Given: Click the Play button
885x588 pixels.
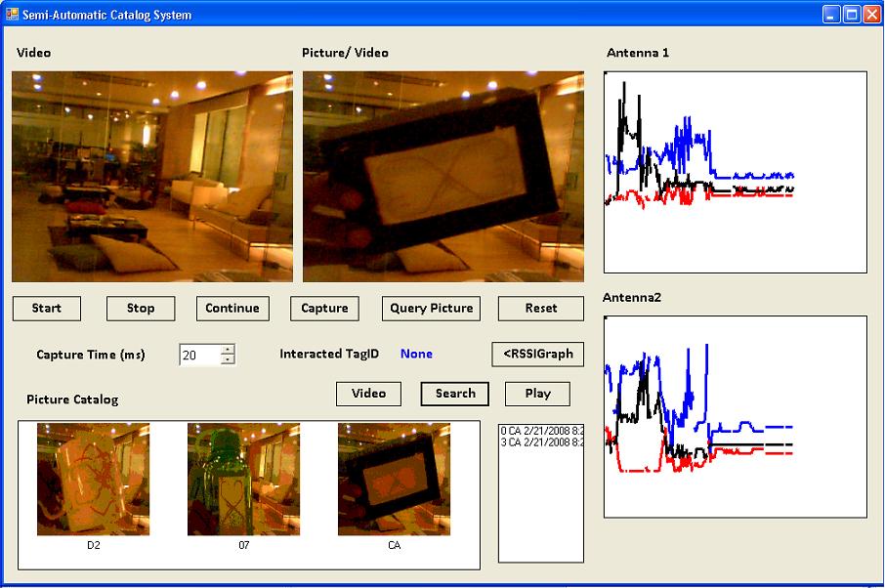Looking at the screenshot, I should (x=537, y=394).
